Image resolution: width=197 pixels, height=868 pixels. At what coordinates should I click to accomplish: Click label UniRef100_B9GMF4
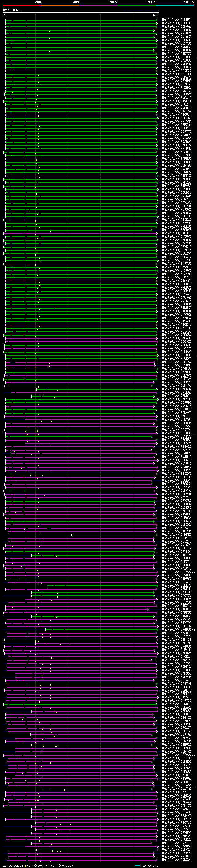coord(176,67)
